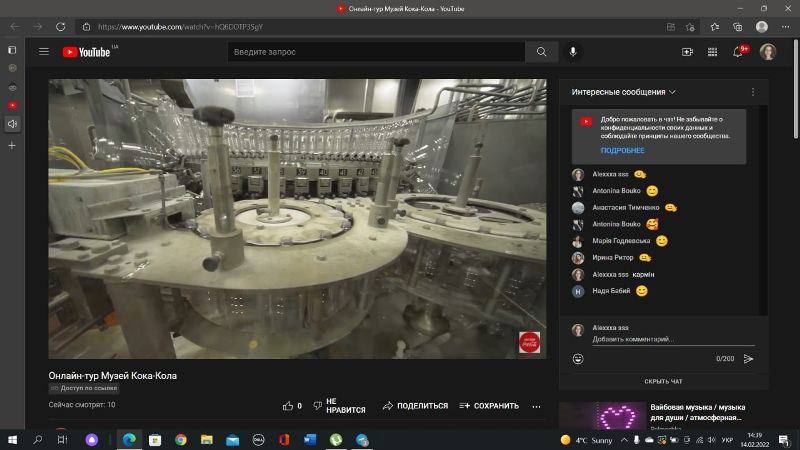Open the emoji picker in chat
This screenshot has width=800, height=450.
pos(578,358)
